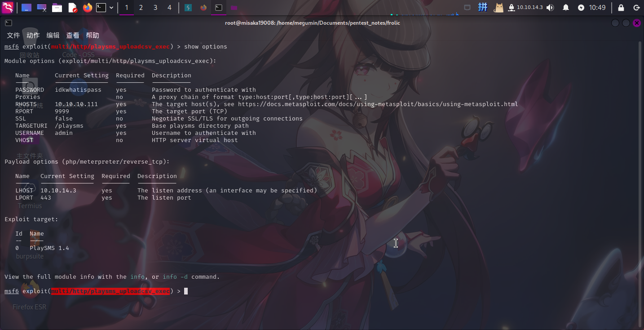Viewport: 644px width, 330px height.
Task: Switch to workspace 3
Action: (155, 8)
